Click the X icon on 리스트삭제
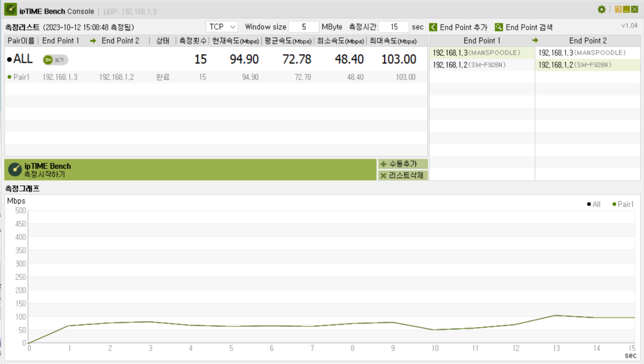The width and height of the screenshot is (644, 364). [x=383, y=176]
